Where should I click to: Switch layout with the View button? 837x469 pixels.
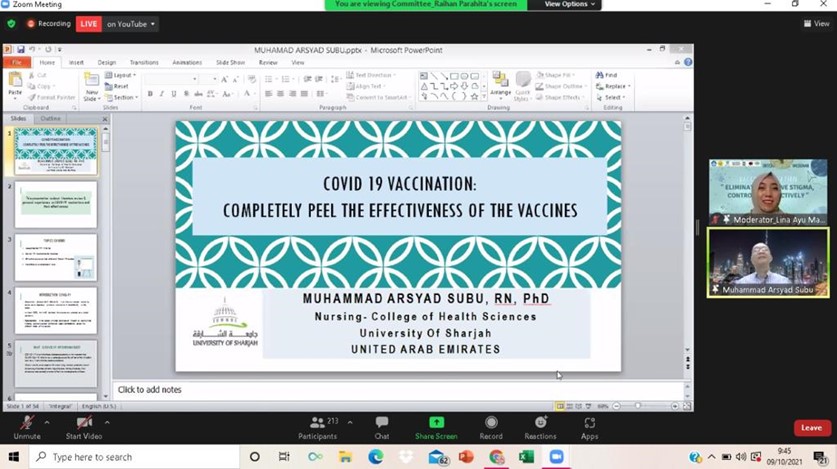click(x=815, y=23)
